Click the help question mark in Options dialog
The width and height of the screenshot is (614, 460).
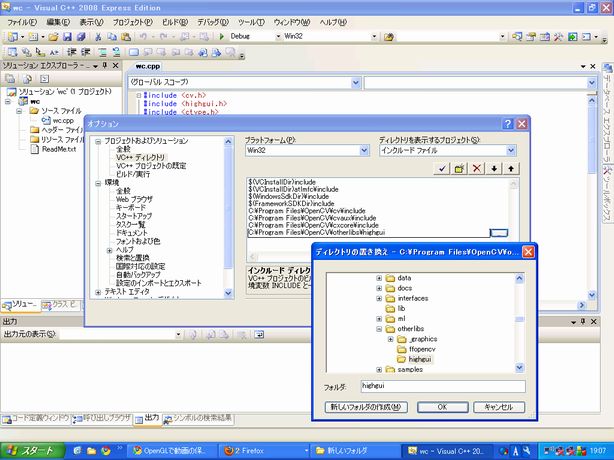click(507, 124)
